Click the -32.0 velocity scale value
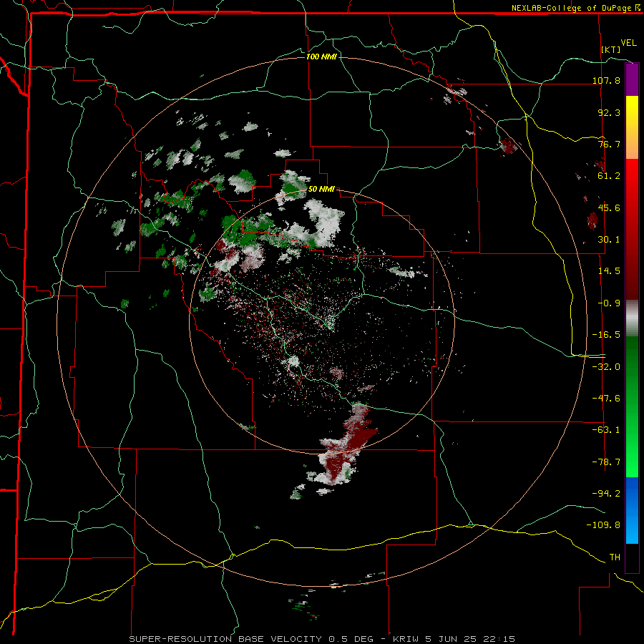 click(x=606, y=366)
